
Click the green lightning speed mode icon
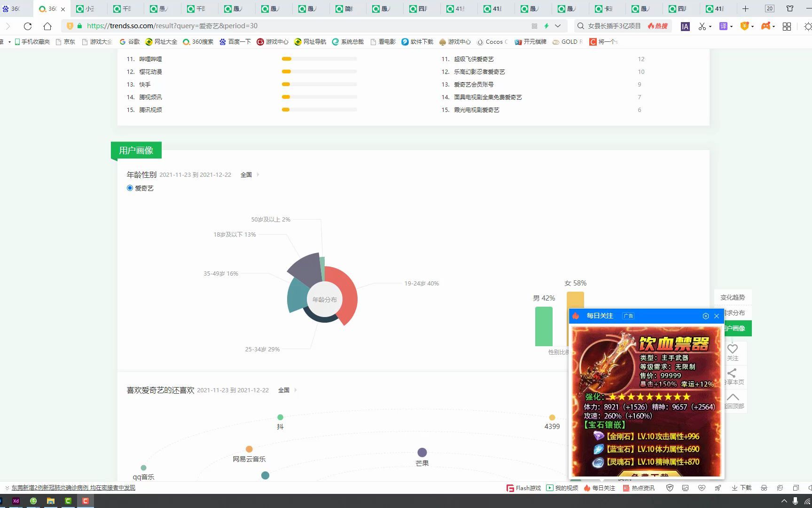(547, 26)
